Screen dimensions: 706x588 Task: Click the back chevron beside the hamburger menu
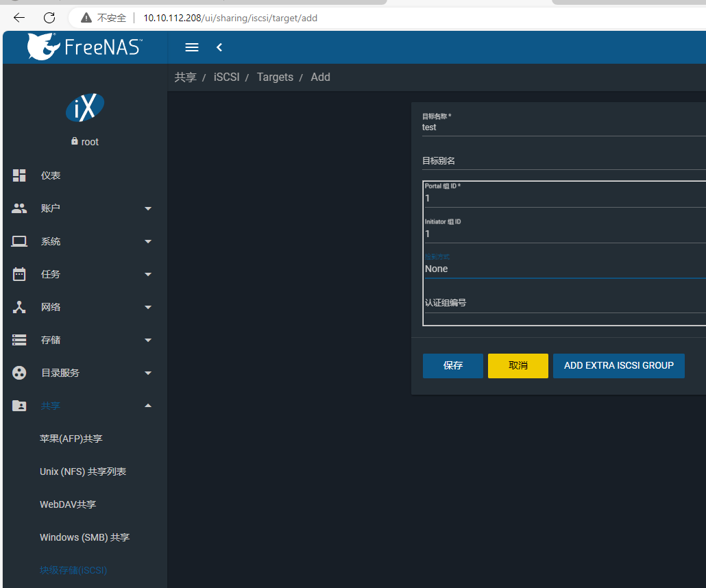coord(219,47)
